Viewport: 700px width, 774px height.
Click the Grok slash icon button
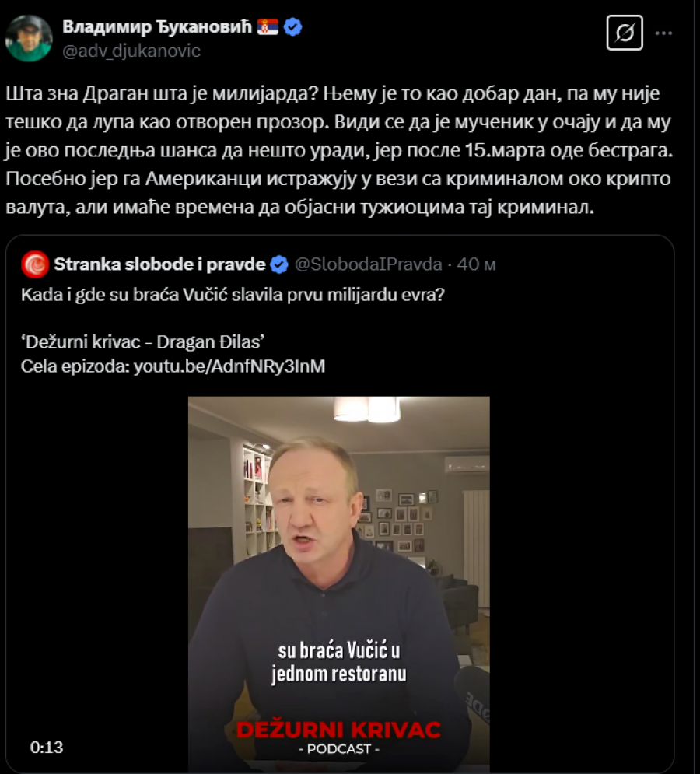click(625, 33)
